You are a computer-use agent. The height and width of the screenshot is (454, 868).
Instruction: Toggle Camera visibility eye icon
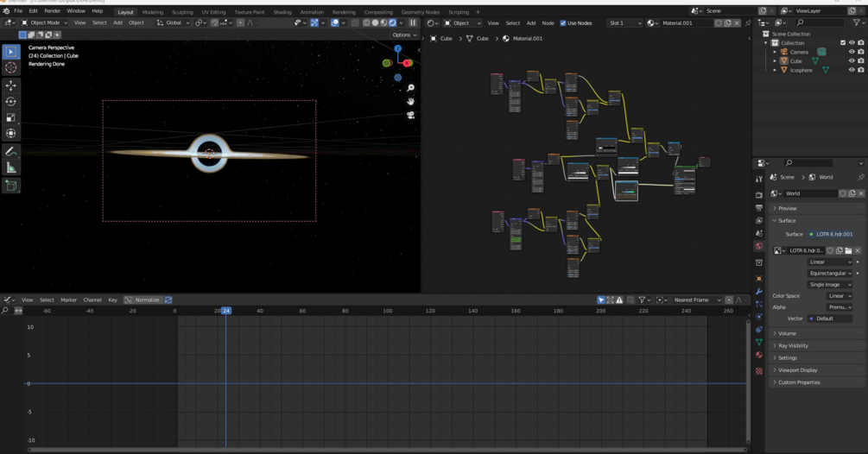(852, 52)
